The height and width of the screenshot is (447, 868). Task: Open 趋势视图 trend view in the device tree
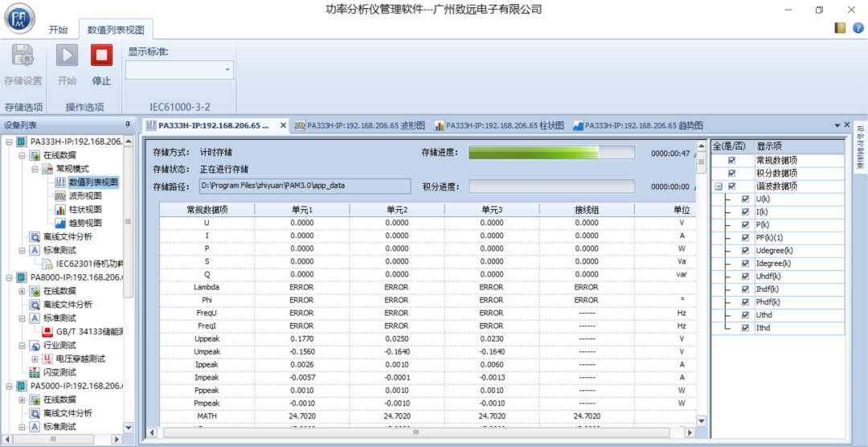(85, 223)
